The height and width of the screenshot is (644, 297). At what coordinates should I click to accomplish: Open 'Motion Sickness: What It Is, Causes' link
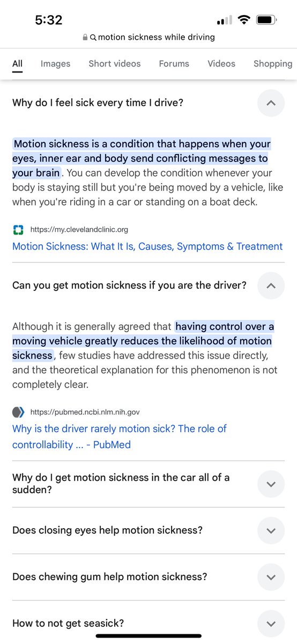147,246
